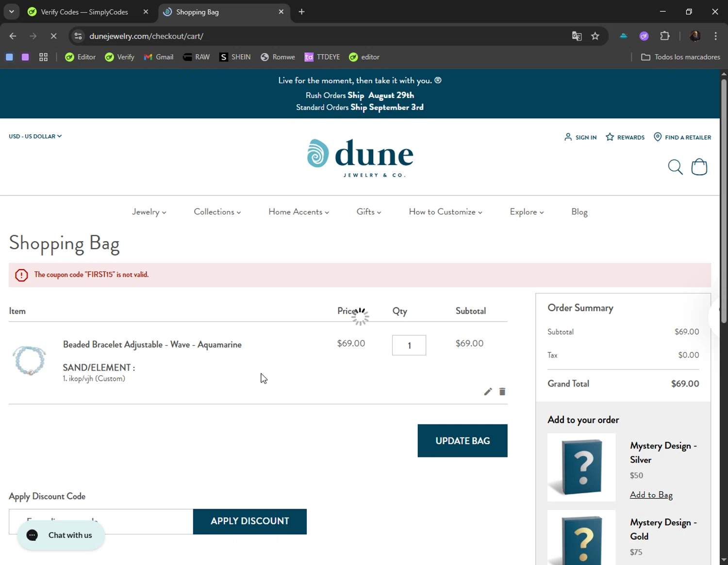Open tab search dropdown arrow

[11, 12]
